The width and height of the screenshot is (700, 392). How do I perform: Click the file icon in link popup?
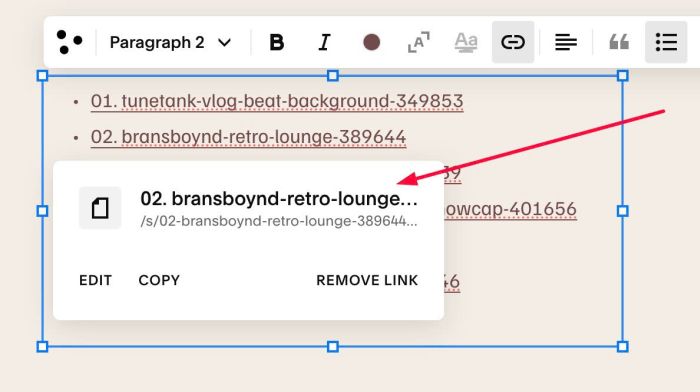[x=100, y=208]
